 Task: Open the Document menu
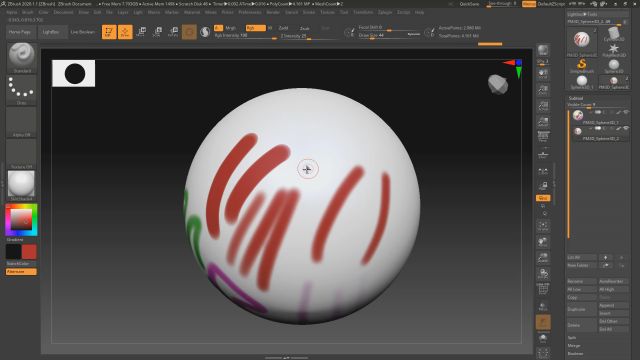click(63, 12)
